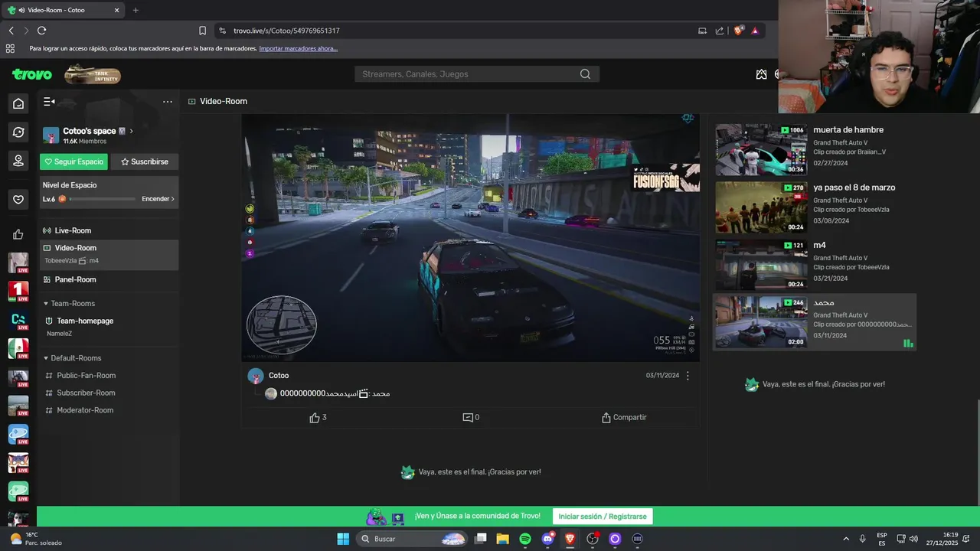The height and width of the screenshot is (551, 980).
Task: Click the browser address bar URL
Action: pyautogui.click(x=286, y=31)
